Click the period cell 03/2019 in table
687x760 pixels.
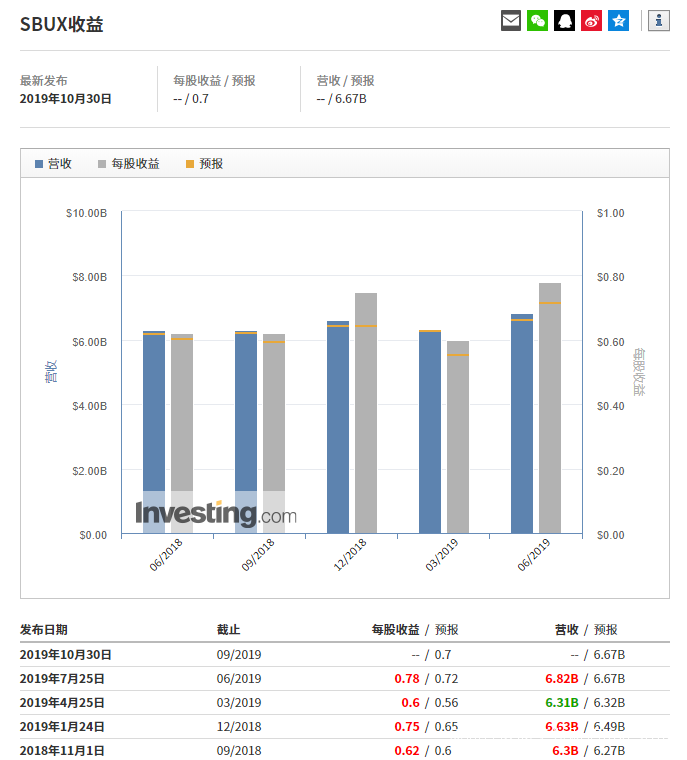click(x=239, y=703)
